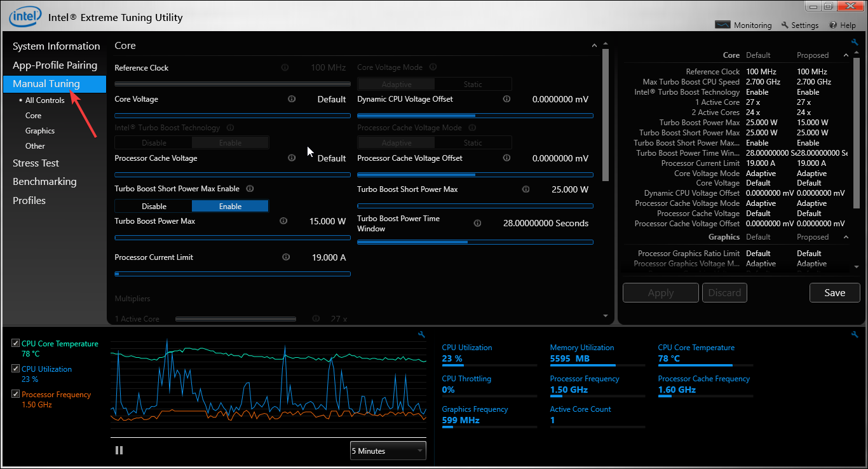Click the Save button
Viewport: 868px width, 469px height.
tap(834, 292)
